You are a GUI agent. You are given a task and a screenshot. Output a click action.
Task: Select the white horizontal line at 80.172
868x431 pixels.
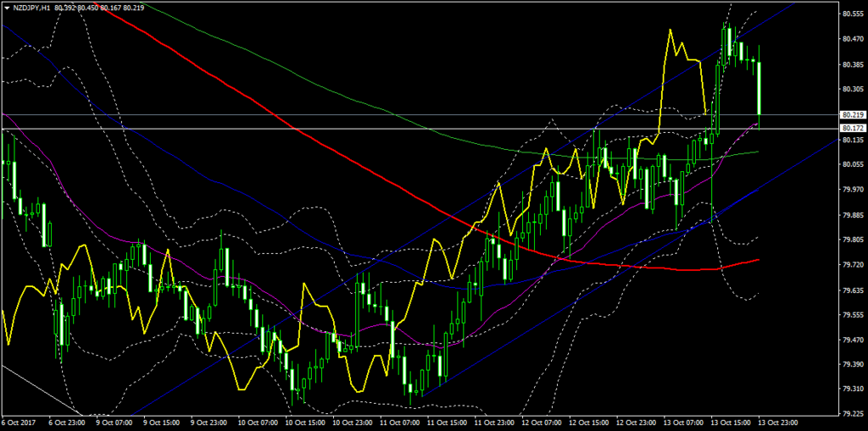click(x=420, y=129)
